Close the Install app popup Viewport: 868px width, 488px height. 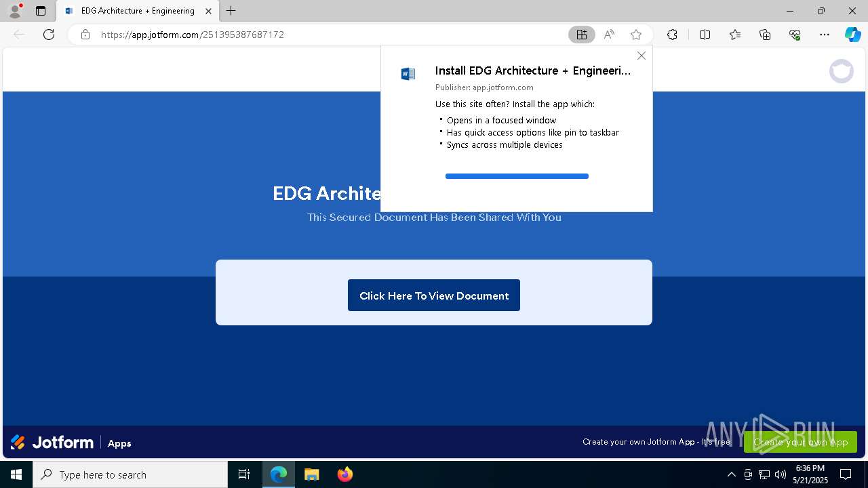(642, 56)
